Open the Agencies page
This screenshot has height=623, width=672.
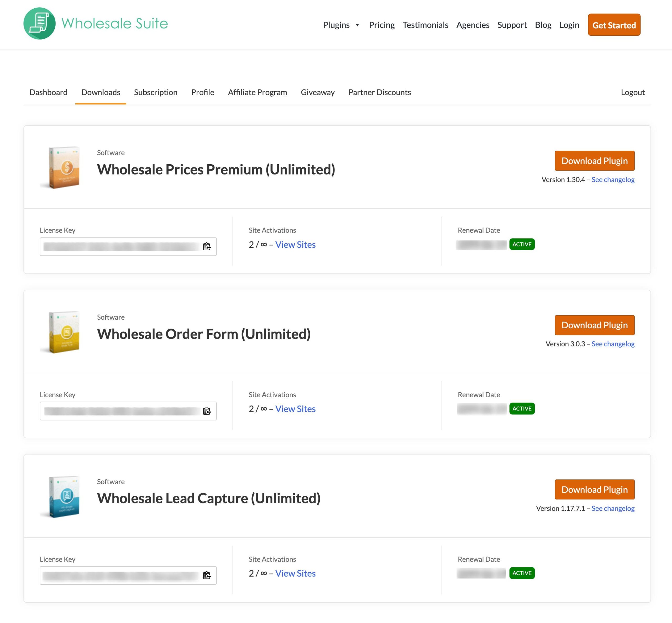click(472, 25)
